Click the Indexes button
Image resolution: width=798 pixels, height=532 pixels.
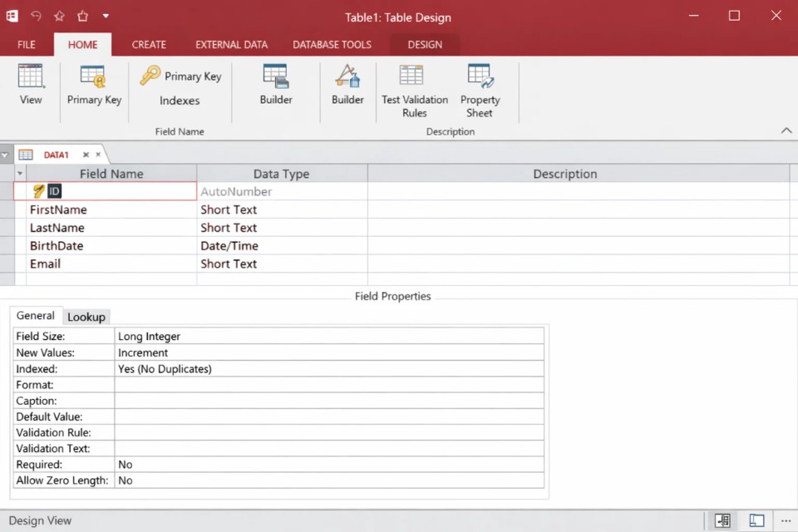[180, 101]
